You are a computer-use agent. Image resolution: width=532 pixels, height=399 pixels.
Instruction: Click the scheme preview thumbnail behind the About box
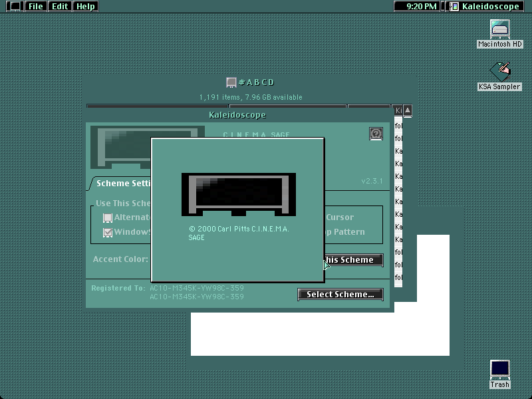tap(120, 147)
